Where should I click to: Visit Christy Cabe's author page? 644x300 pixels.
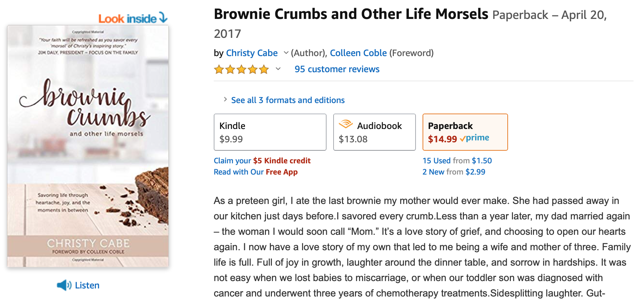point(252,53)
